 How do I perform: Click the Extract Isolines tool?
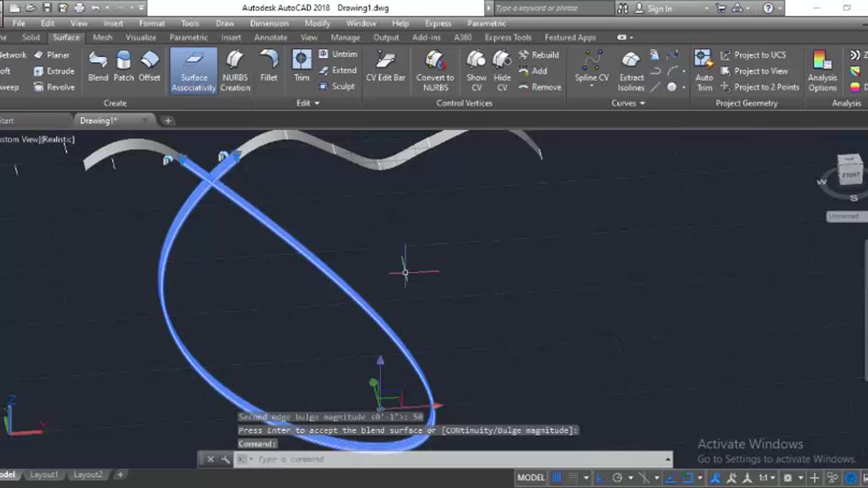(631, 71)
